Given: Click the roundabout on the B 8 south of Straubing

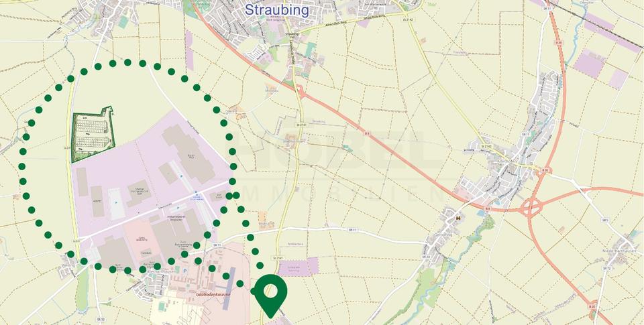Looking at the screenshot, I should [x=301, y=91].
